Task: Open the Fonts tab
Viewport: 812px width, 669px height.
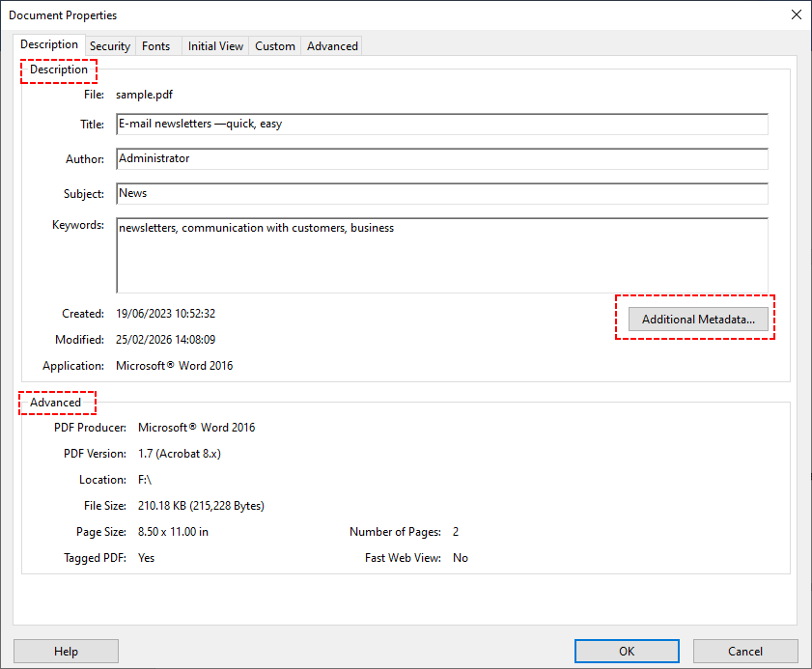Action: click(x=155, y=45)
